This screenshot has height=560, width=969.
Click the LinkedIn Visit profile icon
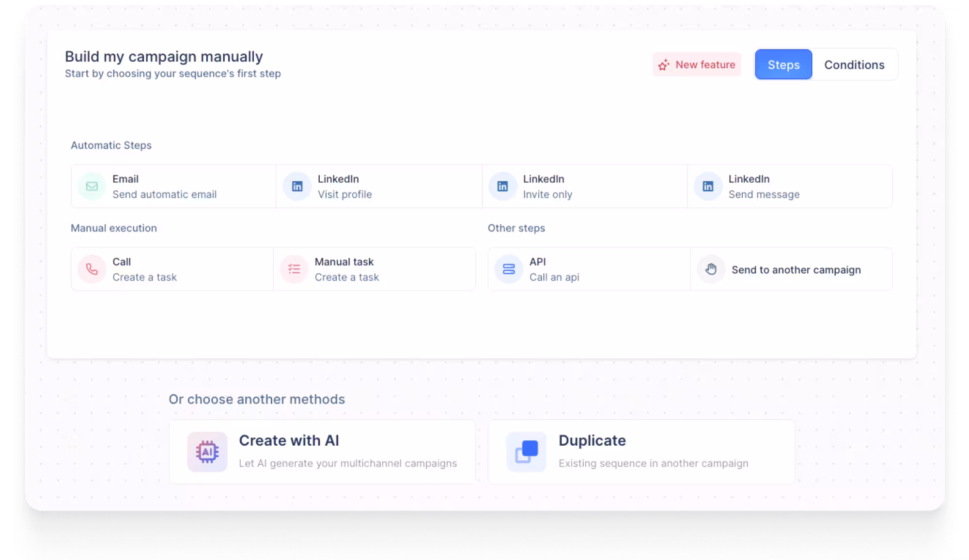click(x=297, y=187)
